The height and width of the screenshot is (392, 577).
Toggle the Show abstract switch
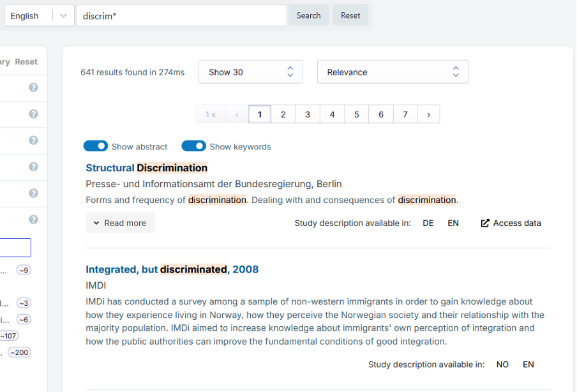(x=96, y=146)
